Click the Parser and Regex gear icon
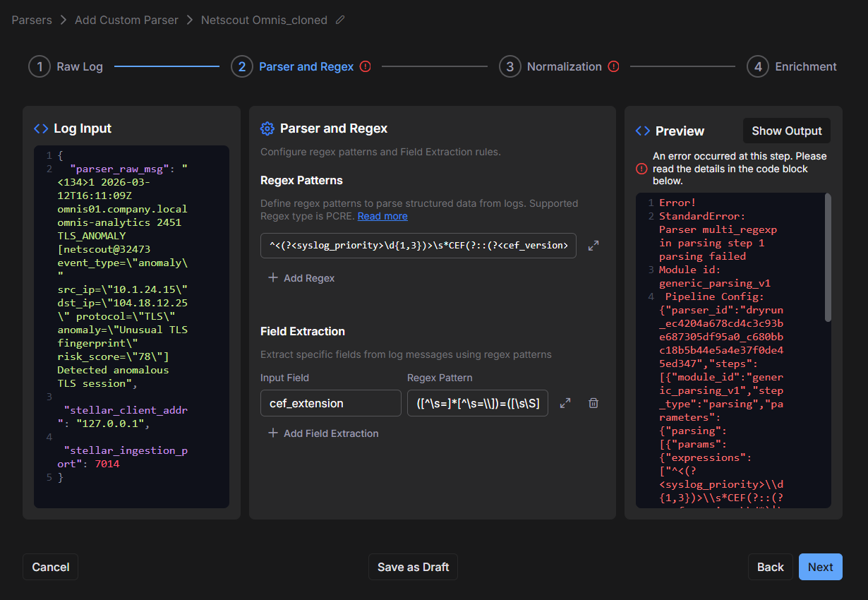Viewport: 868px width, 600px height. point(267,128)
